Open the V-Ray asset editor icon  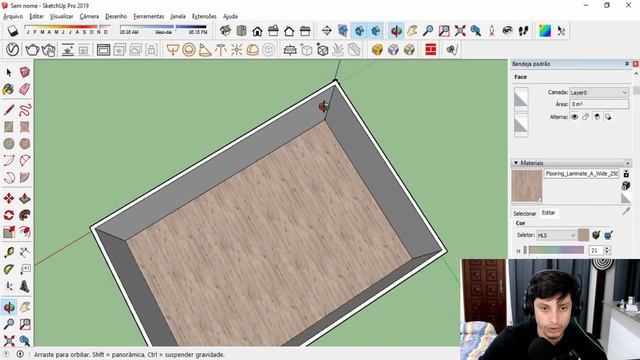[x=13, y=50]
